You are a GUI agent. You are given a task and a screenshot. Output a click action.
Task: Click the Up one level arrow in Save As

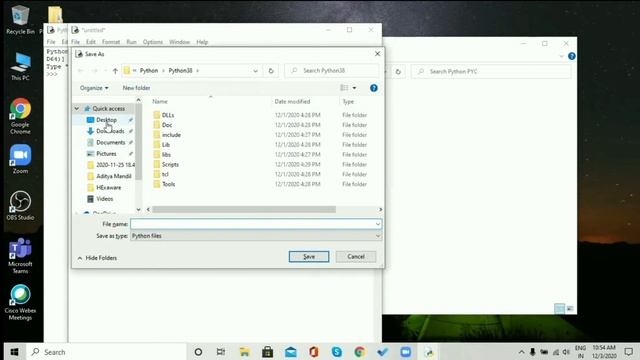[x=115, y=71]
